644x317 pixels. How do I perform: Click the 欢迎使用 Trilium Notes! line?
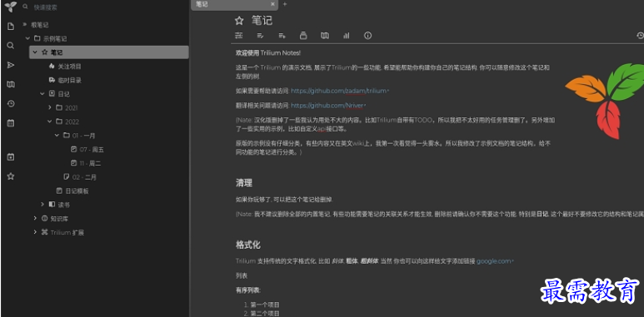pos(268,53)
